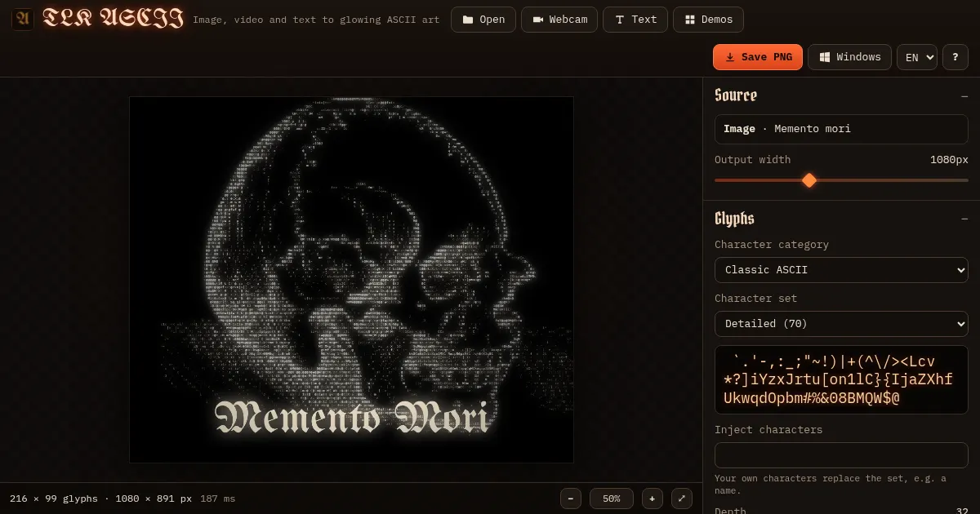Expand the preview to fullscreen

point(682,498)
